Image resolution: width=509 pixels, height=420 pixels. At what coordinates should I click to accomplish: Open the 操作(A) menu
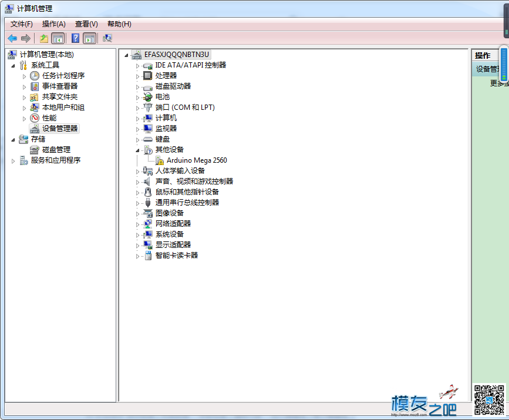(x=54, y=24)
